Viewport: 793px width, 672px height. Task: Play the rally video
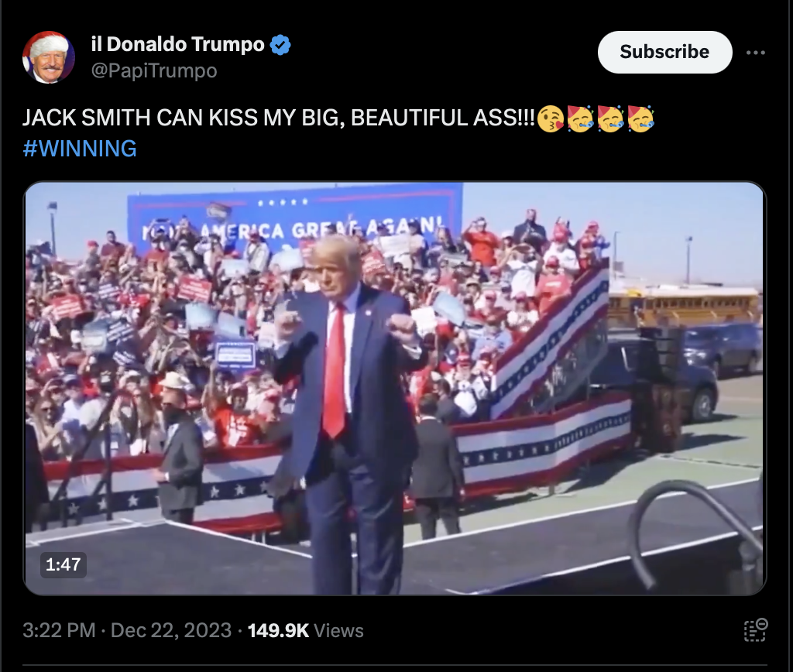(x=394, y=389)
